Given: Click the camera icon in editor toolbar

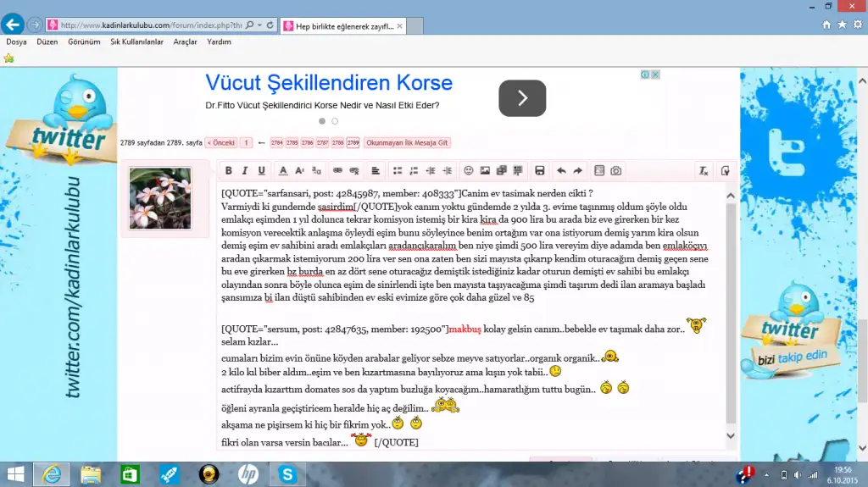Looking at the screenshot, I should click(x=616, y=171).
